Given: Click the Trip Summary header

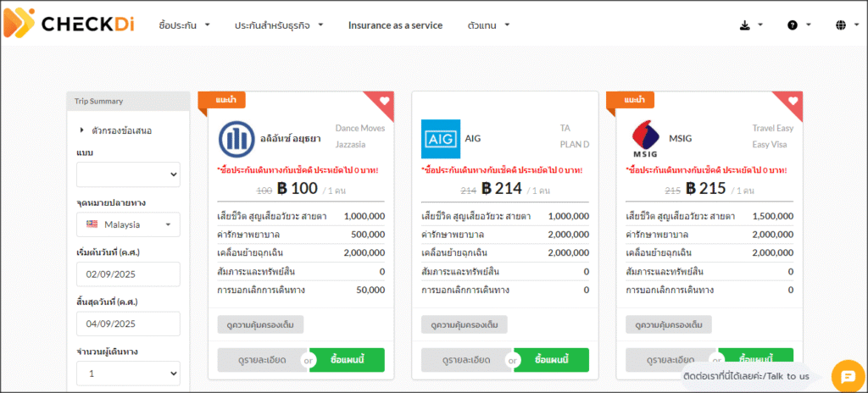Looking at the screenshot, I should (x=129, y=102).
